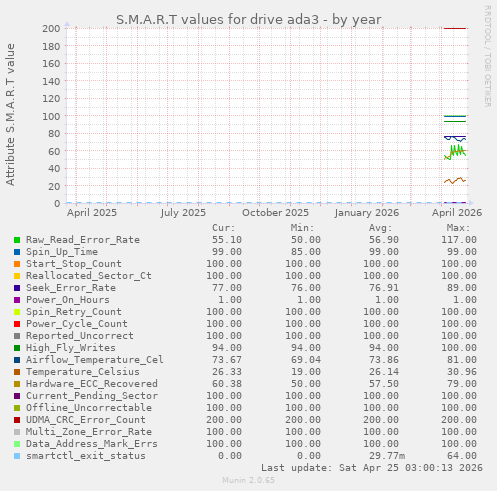Screen dimensions: 497x491
Task: Click the Seek_Error_Rate dark blue swatch
Action: coord(17,288)
